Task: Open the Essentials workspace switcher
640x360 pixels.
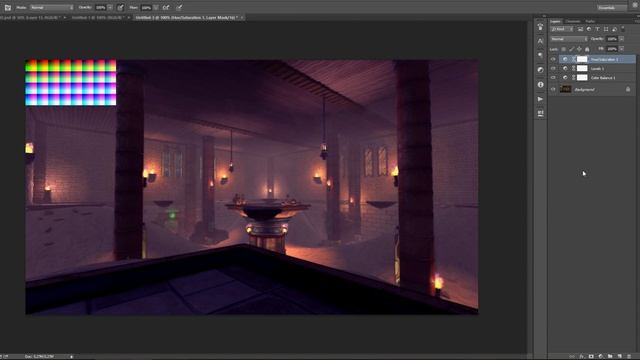Action: (612, 7)
